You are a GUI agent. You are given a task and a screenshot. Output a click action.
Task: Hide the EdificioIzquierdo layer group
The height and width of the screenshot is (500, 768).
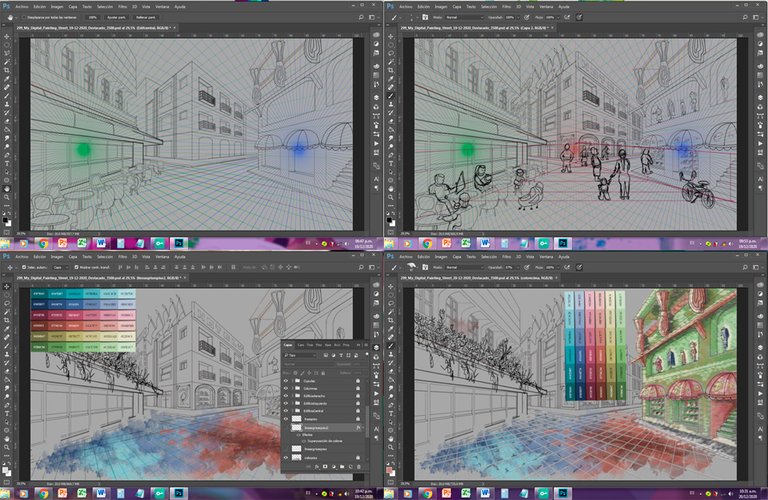(286, 404)
